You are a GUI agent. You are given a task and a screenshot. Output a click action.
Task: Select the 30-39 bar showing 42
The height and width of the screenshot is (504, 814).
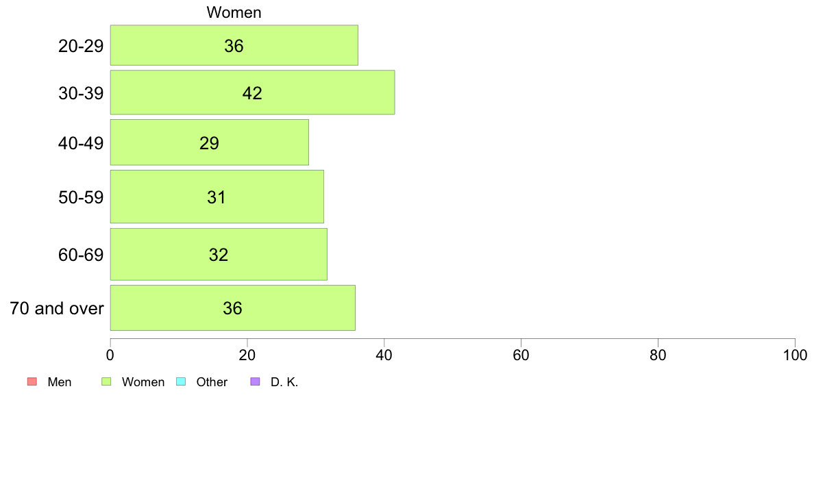click(x=252, y=92)
